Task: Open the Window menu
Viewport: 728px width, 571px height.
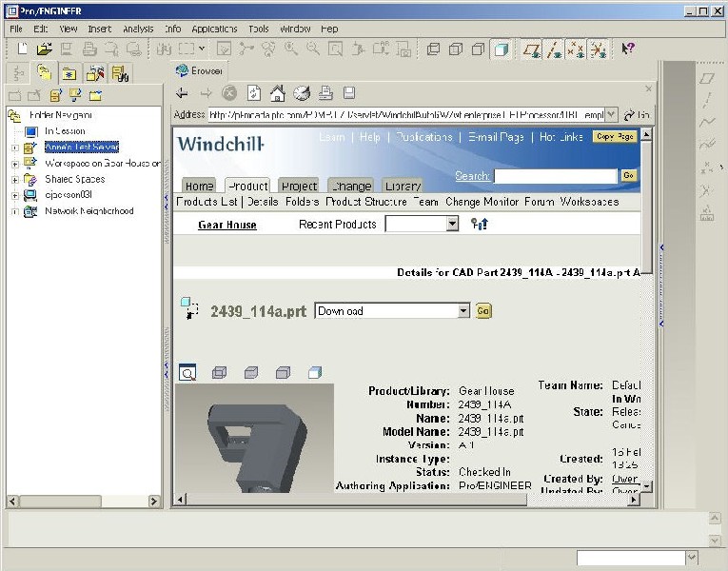Action: pyautogui.click(x=295, y=29)
